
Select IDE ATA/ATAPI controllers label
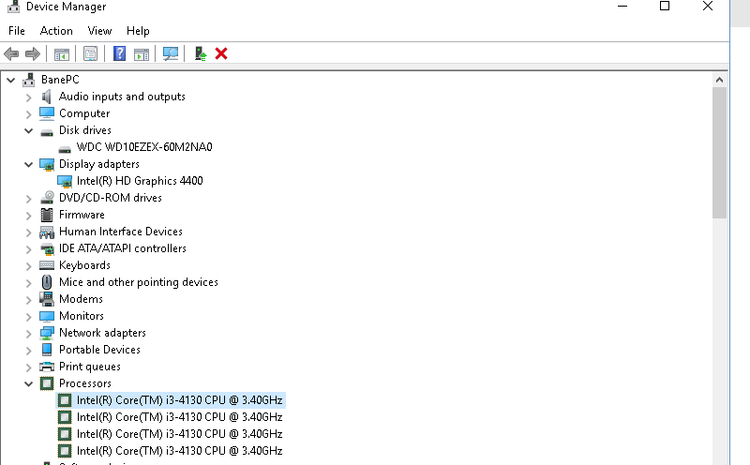click(x=122, y=248)
